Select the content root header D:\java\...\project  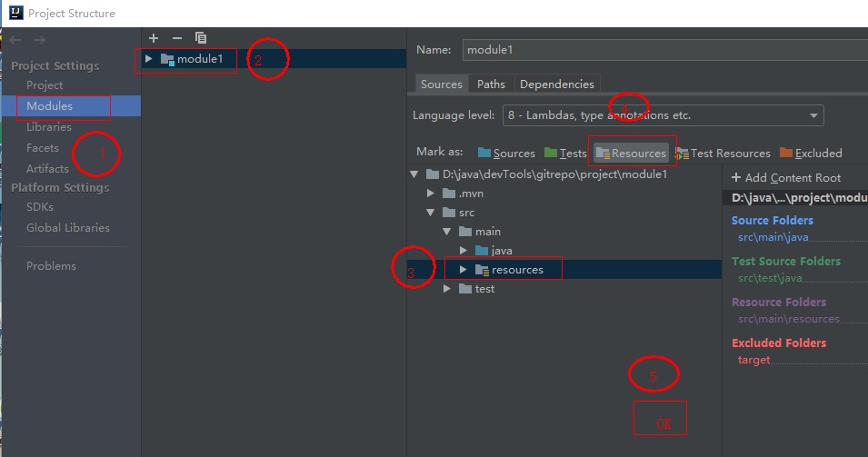(x=795, y=198)
